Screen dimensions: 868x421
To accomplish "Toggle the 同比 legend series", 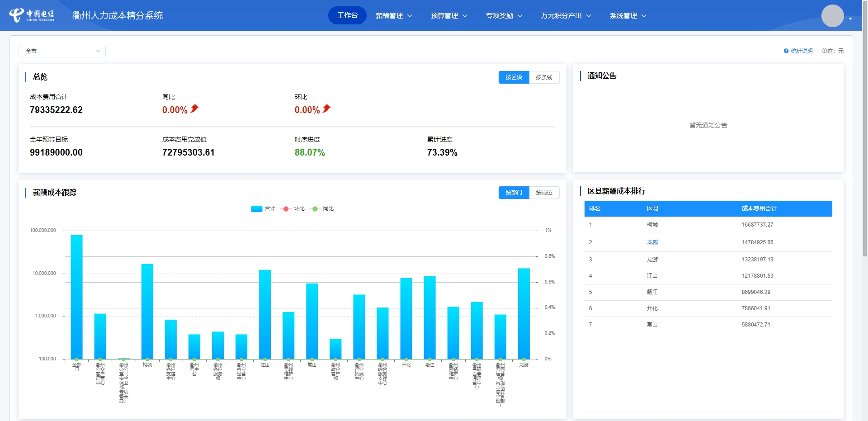I will click(322, 208).
